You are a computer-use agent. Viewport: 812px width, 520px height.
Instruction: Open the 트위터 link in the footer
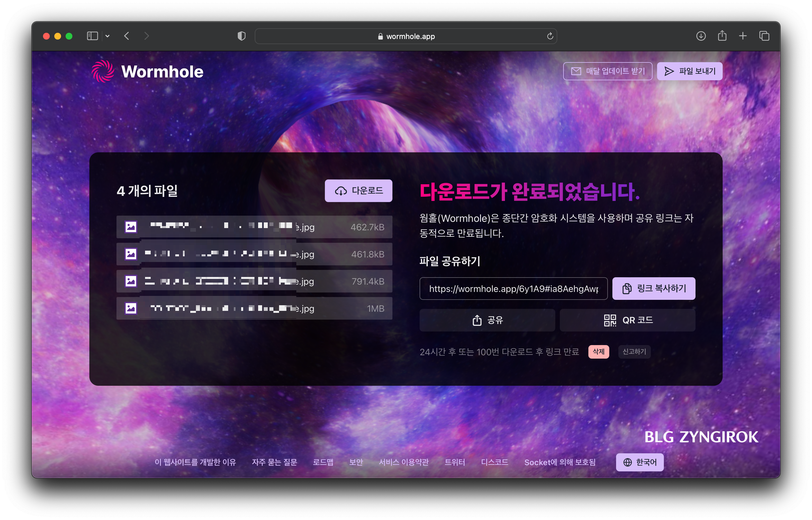455,462
